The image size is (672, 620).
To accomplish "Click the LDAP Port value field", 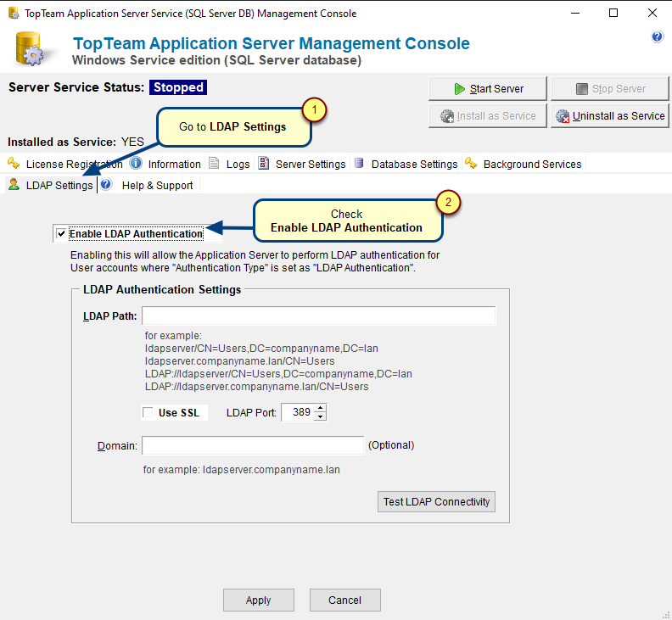I will (298, 412).
